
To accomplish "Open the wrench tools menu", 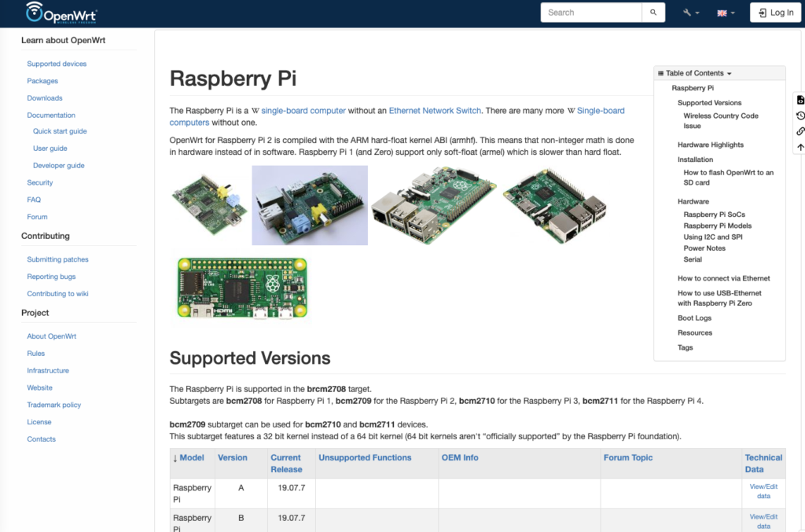I will (x=691, y=13).
